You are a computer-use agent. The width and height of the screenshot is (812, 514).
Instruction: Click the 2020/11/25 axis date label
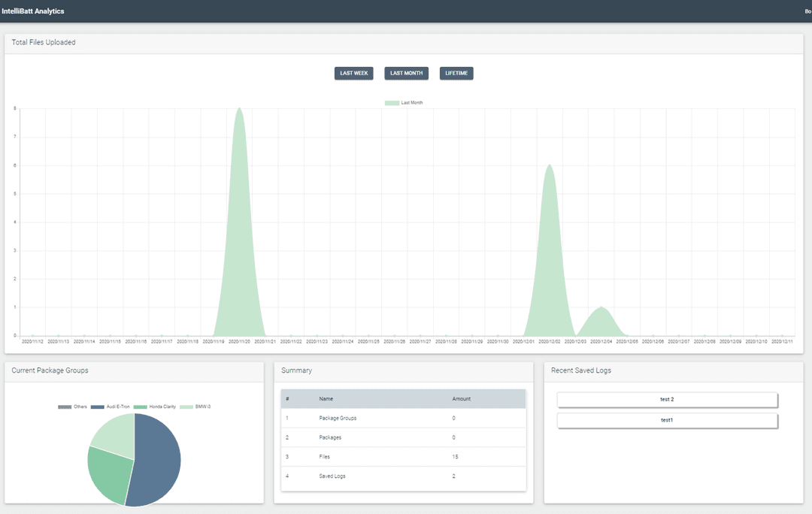tap(368, 342)
